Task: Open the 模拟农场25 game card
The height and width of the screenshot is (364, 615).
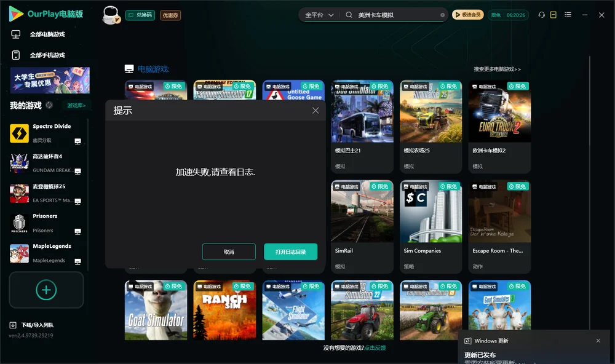Action: pyautogui.click(x=431, y=127)
